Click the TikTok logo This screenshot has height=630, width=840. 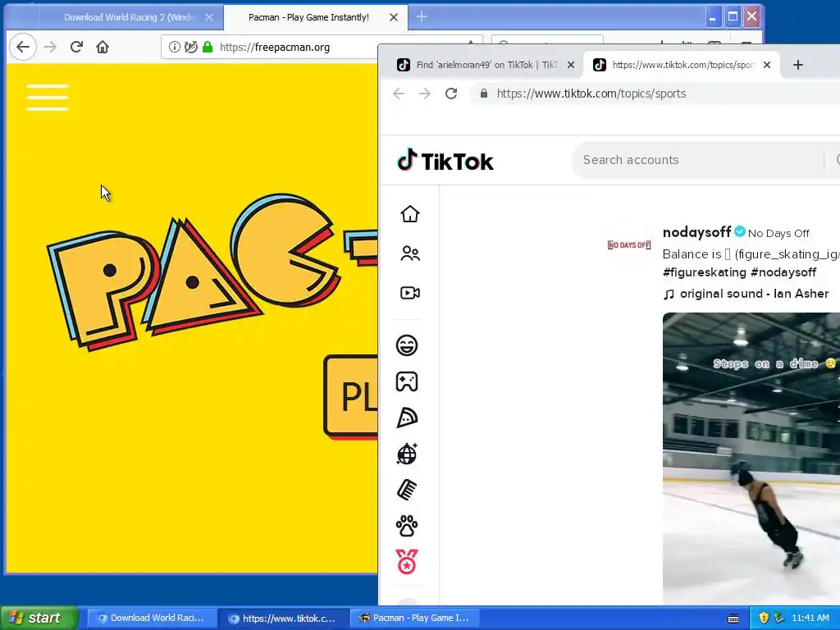coord(445,160)
